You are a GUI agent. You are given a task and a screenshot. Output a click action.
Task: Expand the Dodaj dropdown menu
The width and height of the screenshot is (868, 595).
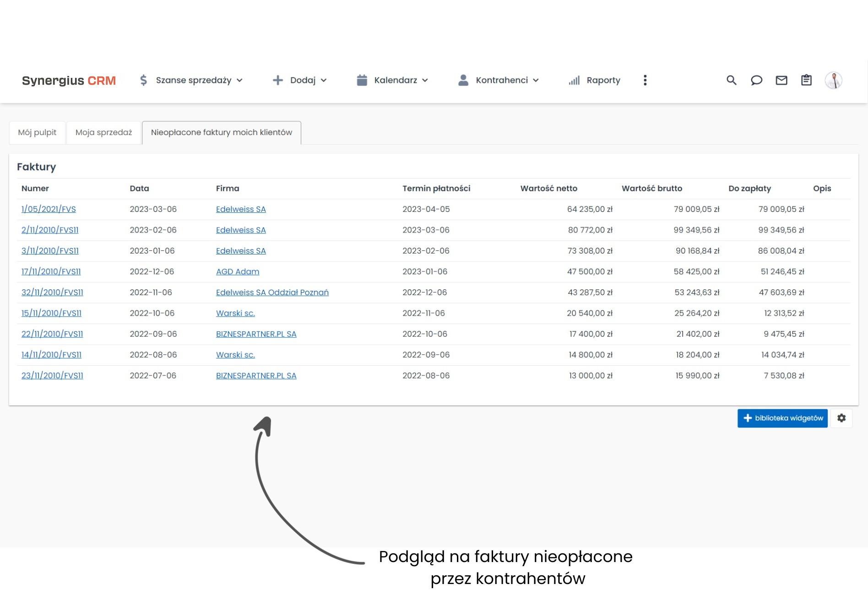coord(300,81)
